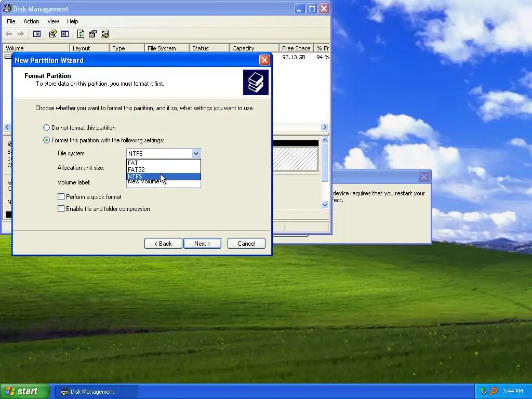Open the Help toolbar icon with question mark
The height and width of the screenshot is (399, 532).
coord(52,34)
